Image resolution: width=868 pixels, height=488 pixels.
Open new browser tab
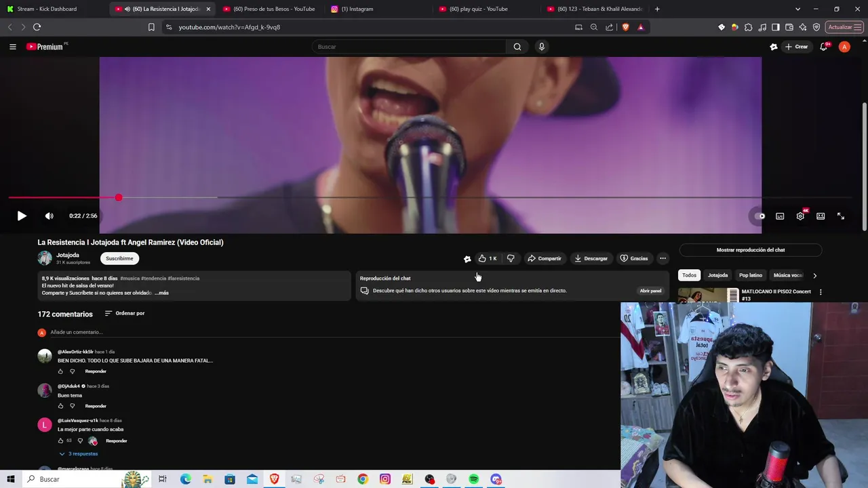click(657, 9)
